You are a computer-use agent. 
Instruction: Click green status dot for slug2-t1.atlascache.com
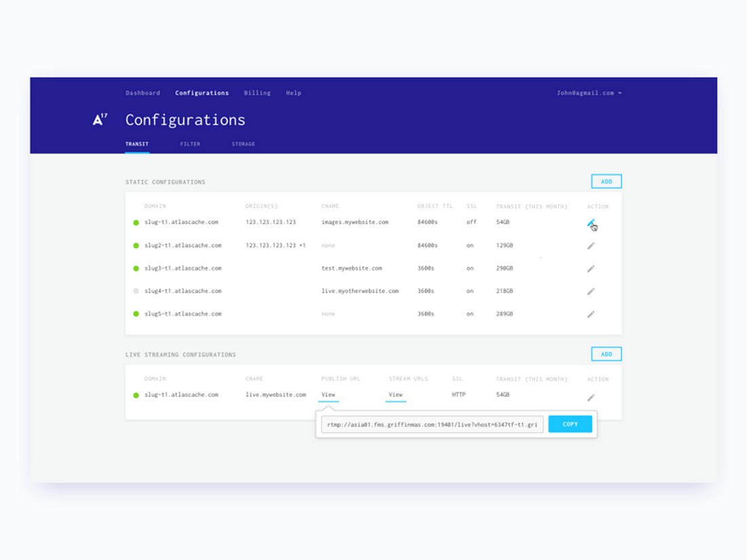136,246
